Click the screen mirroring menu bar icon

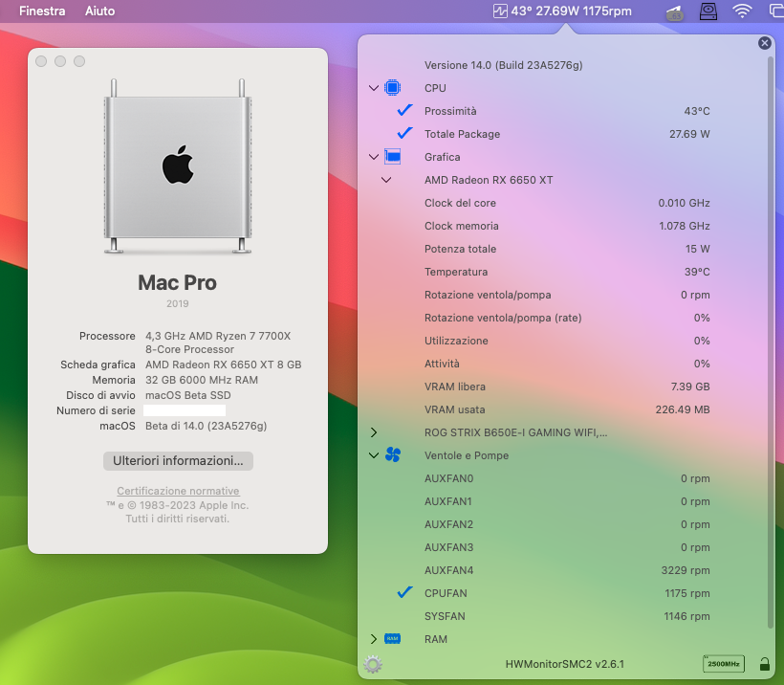coord(776,11)
